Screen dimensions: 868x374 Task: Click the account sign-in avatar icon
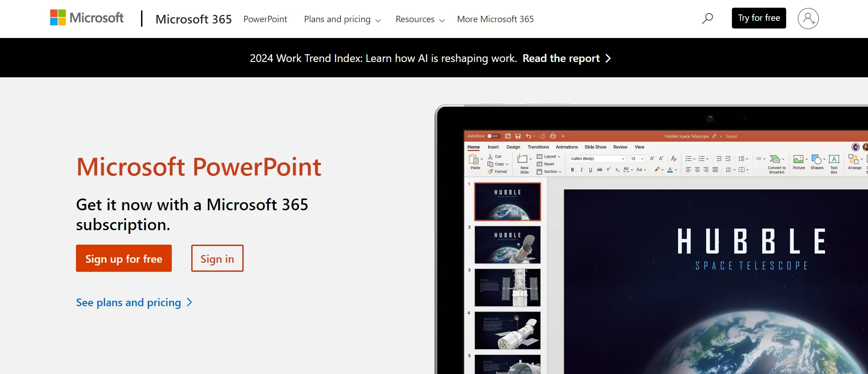[x=808, y=19]
